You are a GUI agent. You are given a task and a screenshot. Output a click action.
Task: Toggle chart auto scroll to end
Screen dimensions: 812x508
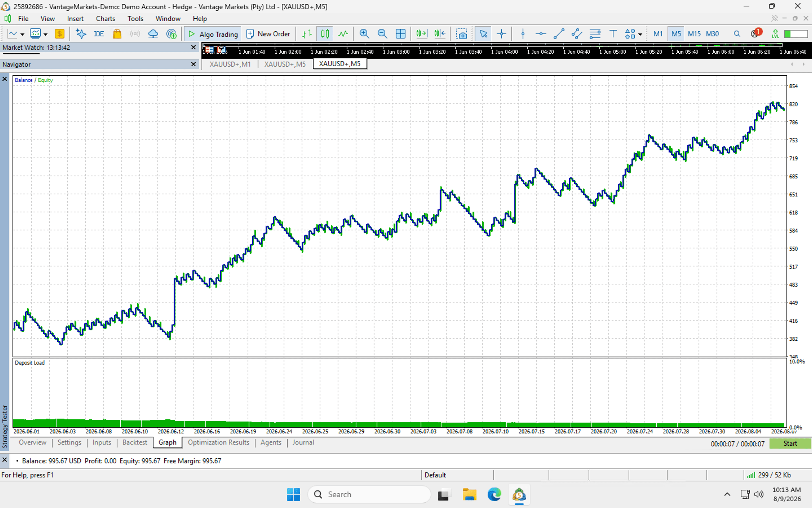pyautogui.click(x=422, y=34)
